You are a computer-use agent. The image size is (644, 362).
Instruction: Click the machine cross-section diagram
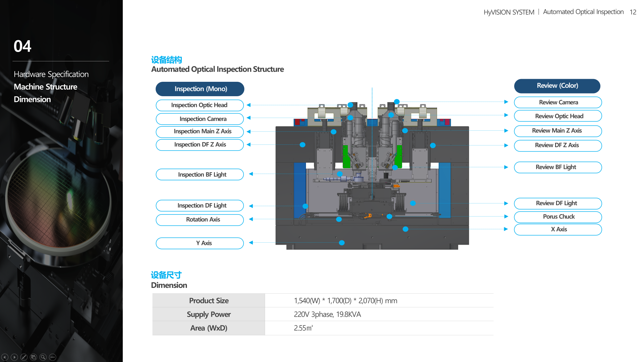pyautogui.click(x=372, y=176)
